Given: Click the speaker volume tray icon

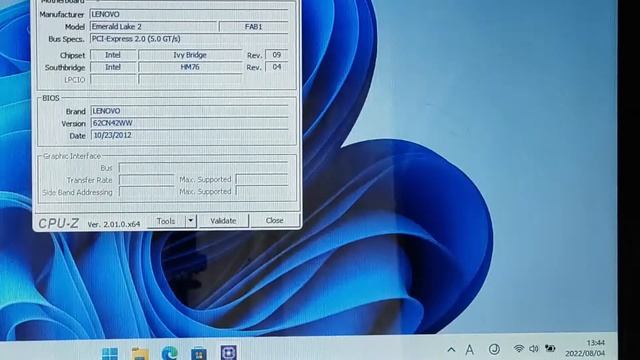Looking at the screenshot, I should (x=534, y=349).
